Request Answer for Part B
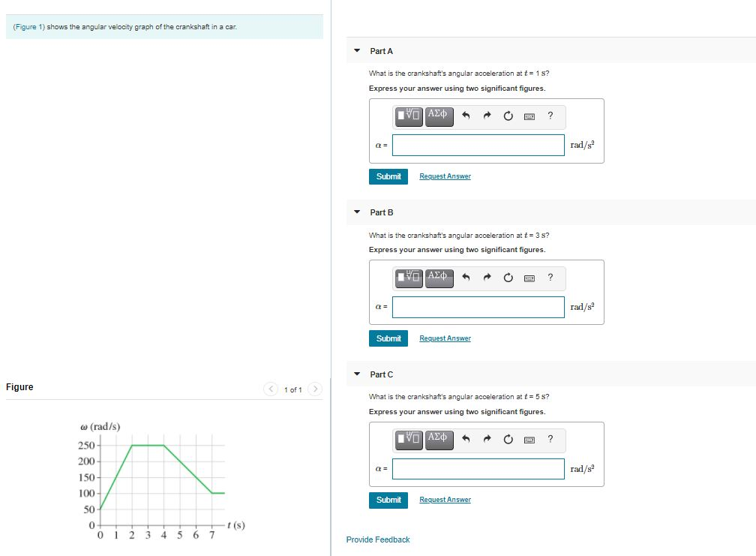 [444, 338]
